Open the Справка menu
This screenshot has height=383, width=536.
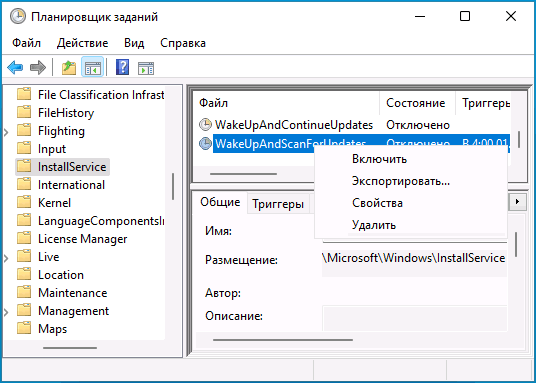183,43
